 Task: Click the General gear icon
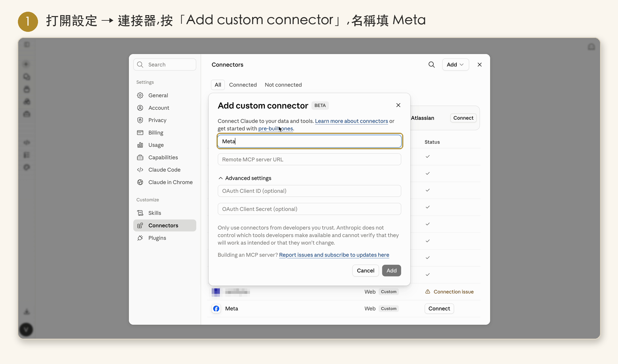coord(140,95)
